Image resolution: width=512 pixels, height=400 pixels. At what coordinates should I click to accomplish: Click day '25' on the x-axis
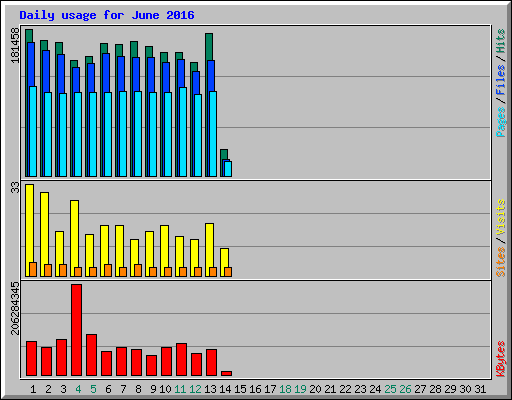tap(390, 389)
